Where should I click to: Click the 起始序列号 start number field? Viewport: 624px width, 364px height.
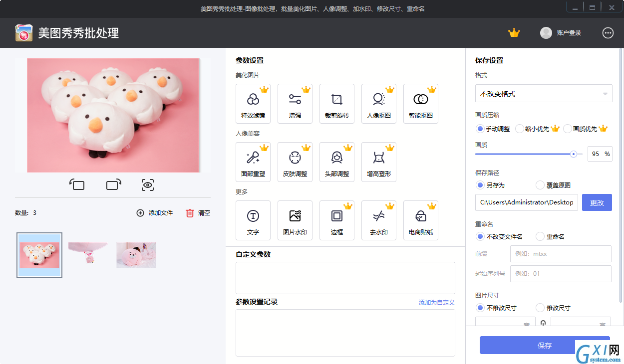pyautogui.click(x=561, y=274)
